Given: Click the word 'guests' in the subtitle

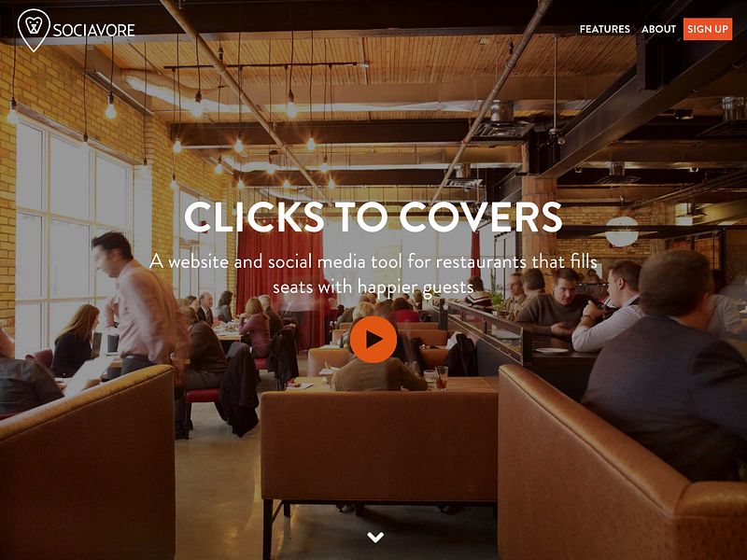Looking at the screenshot, I should tap(445, 288).
